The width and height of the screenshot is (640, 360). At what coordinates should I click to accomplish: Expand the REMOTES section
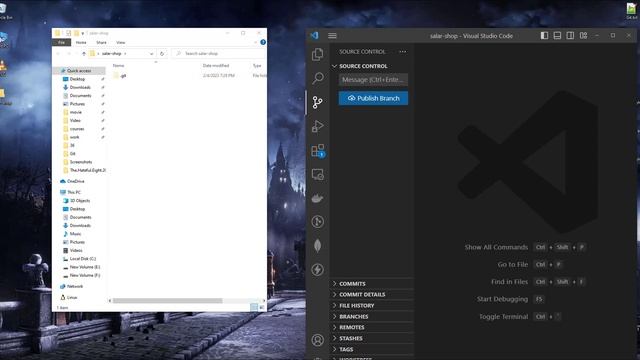[x=371, y=327]
